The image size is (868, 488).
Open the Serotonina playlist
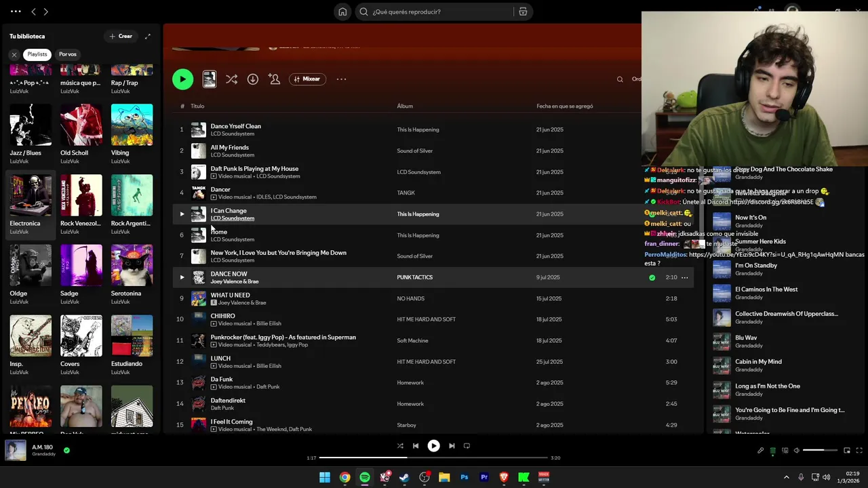(132, 275)
